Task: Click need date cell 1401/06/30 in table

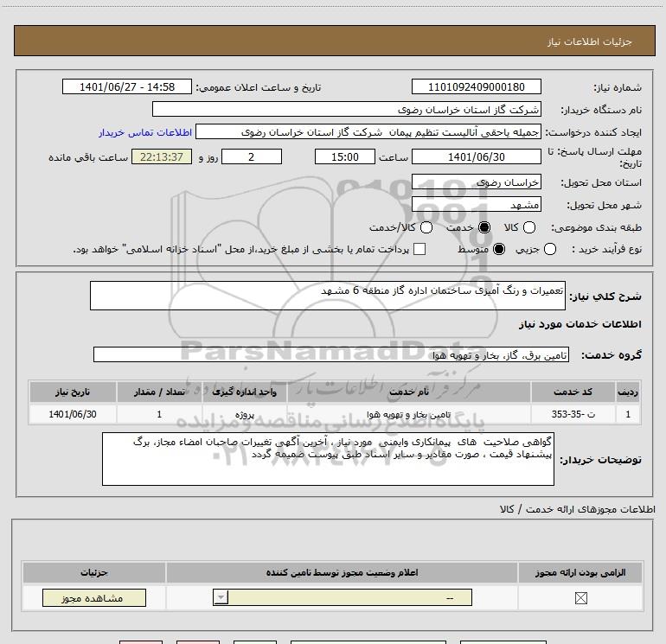Action: 73,414
